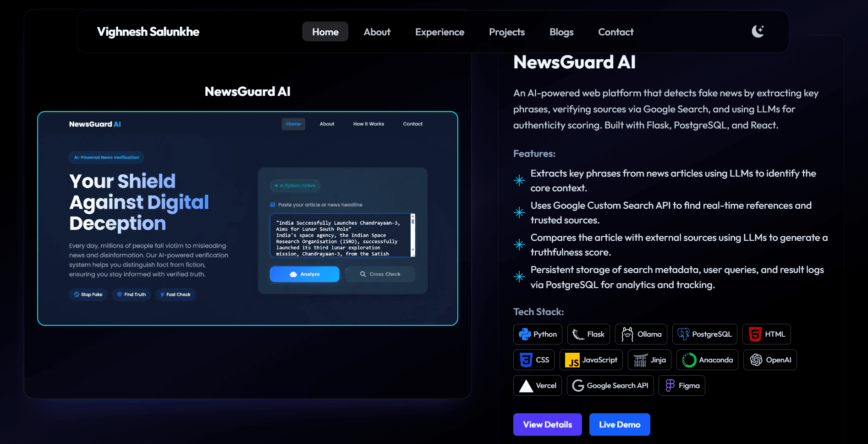Click the OpenAI logo icon
The width and height of the screenshot is (868, 444).
[x=756, y=360]
